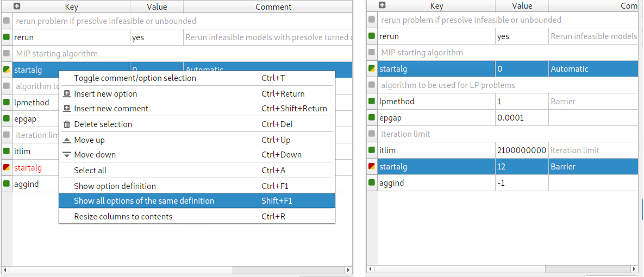Click the Insert new comment plus icon
The width and height of the screenshot is (644, 277).
[x=67, y=109]
